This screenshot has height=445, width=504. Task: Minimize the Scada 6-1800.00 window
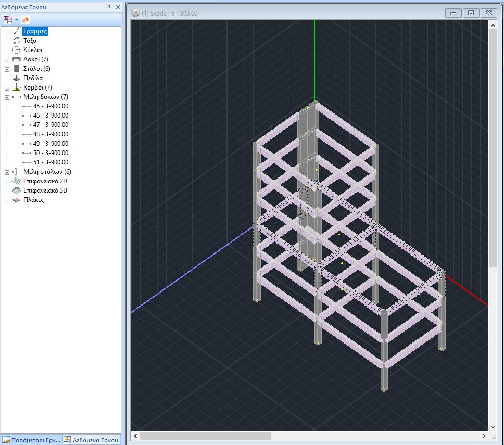coord(453,13)
